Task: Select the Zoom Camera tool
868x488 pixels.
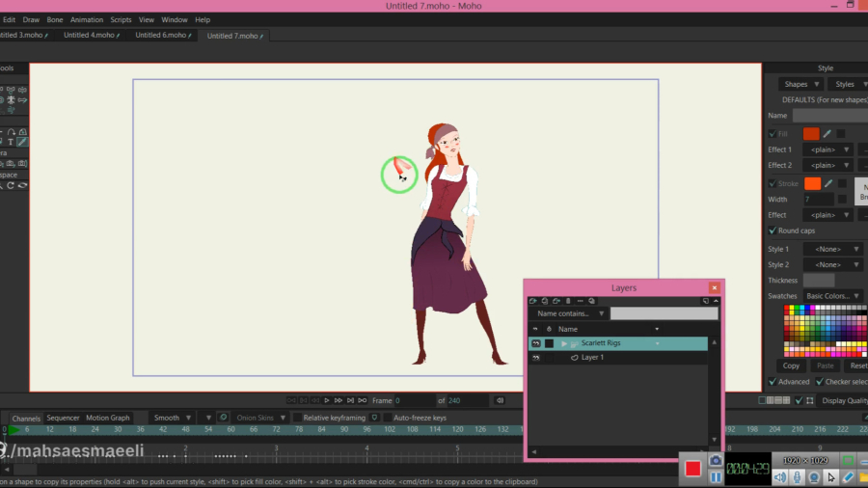Action: [x=2, y=163]
